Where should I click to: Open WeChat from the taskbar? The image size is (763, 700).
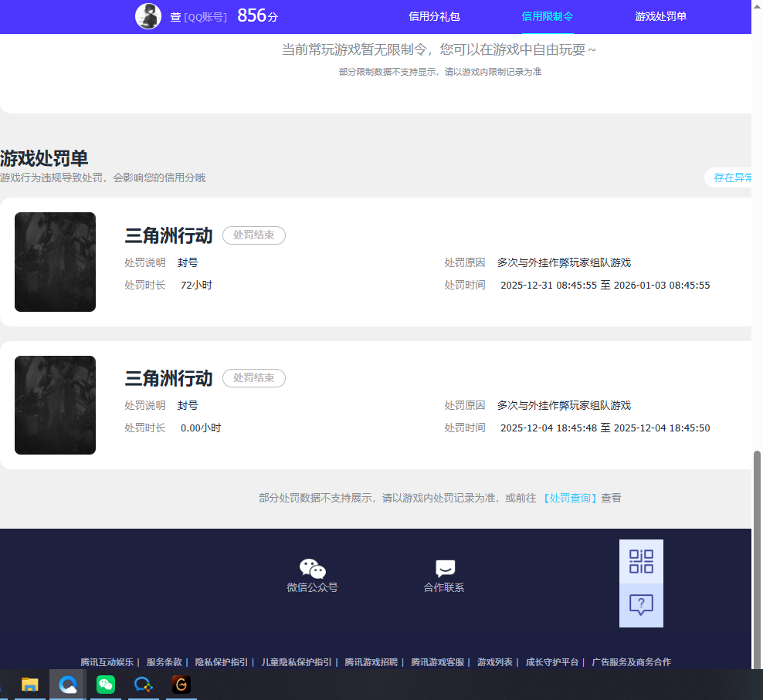(x=106, y=685)
